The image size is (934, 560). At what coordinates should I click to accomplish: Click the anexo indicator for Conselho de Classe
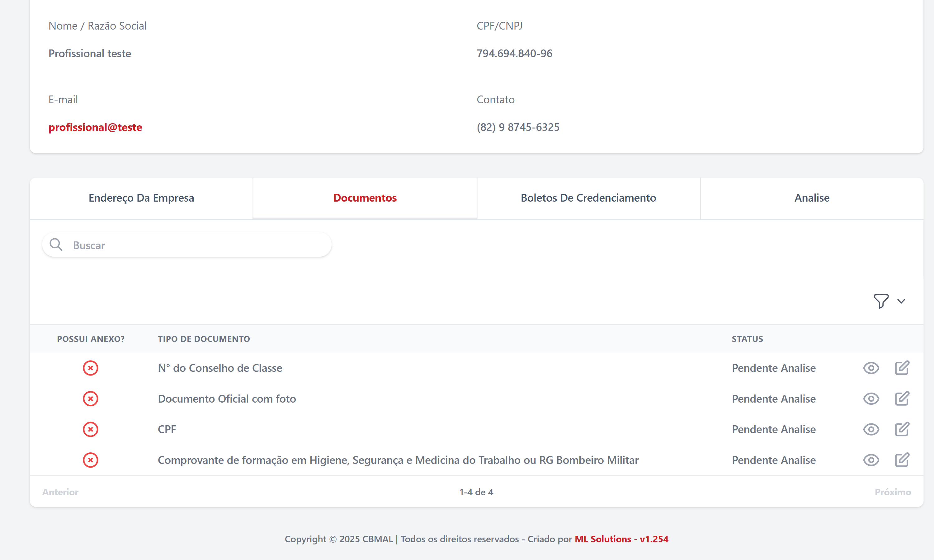91,368
